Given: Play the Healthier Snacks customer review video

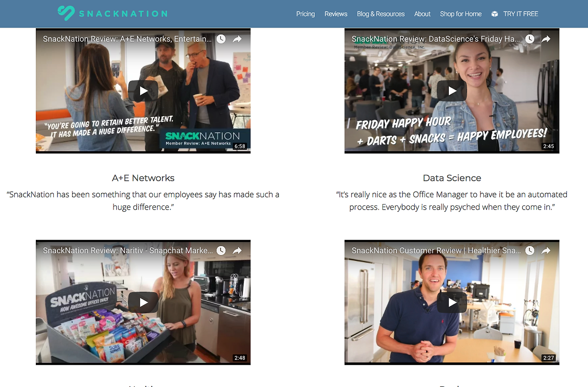Looking at the screenshot, I should click(x=452, y=302).
